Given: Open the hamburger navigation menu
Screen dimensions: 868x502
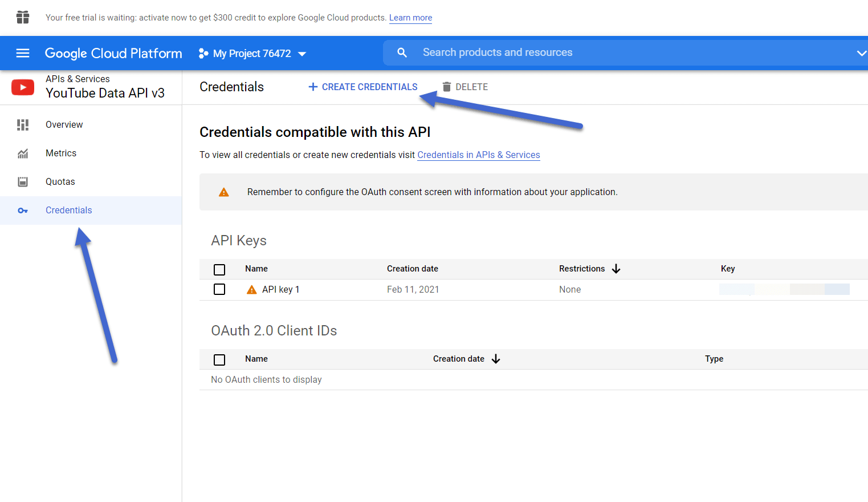Looking at the screenshot, I should (23, 53).
